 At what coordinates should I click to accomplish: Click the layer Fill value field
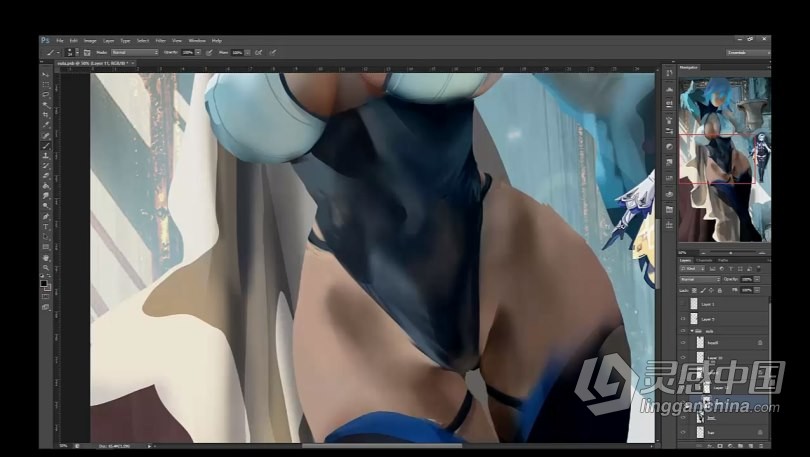[746, 291]
